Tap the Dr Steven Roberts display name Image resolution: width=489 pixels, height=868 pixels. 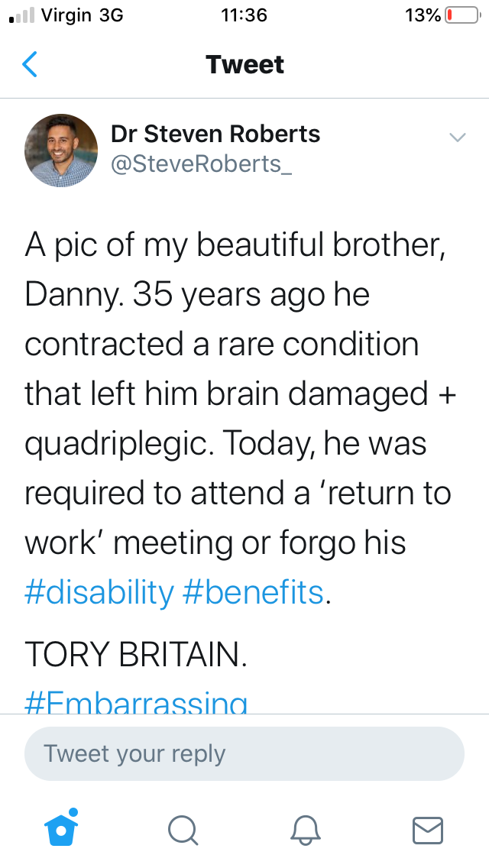(x=215, y=134)
